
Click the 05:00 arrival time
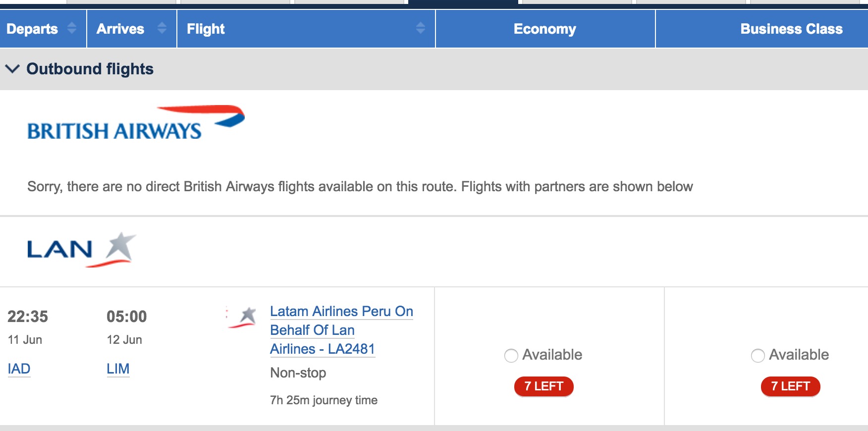(127, 317)
